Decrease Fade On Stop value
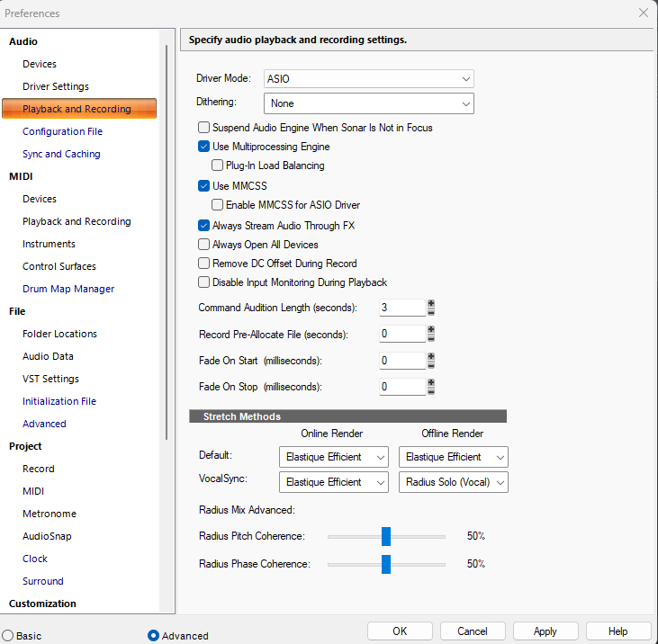Image resolution: width=658 pixels, height=644 pixels. pyautogui.click(x=430, y=390)
